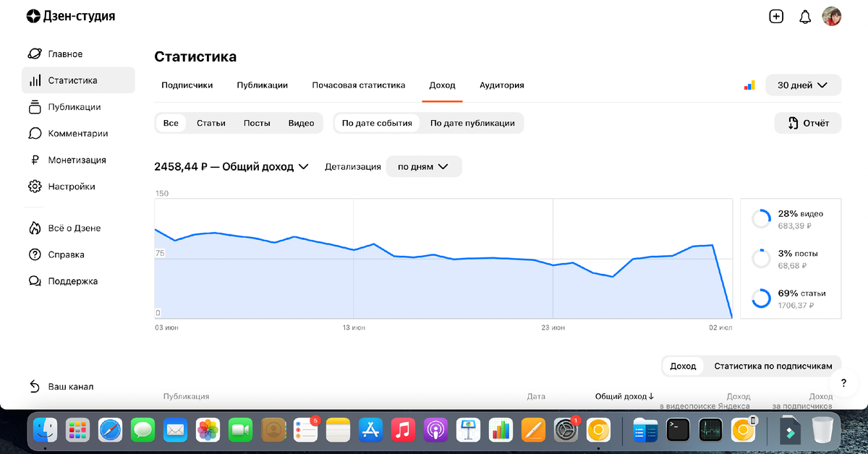Switch to the Почасовая статистика tab
This screenshot has width=868, height=454.
click(359, 85)
